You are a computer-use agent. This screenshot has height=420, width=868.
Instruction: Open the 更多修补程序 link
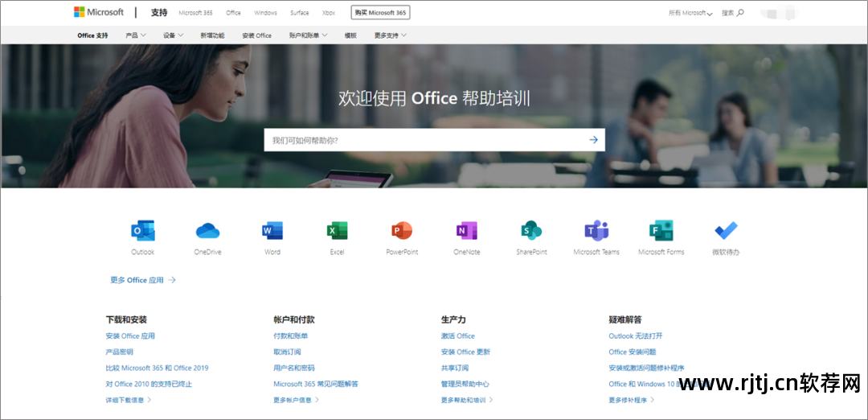click(x=632, y=400)
